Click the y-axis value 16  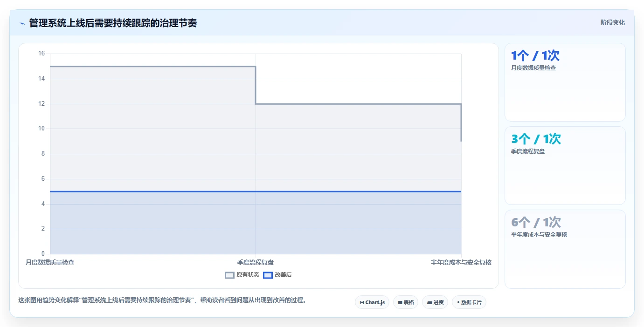tap(42, 54)
